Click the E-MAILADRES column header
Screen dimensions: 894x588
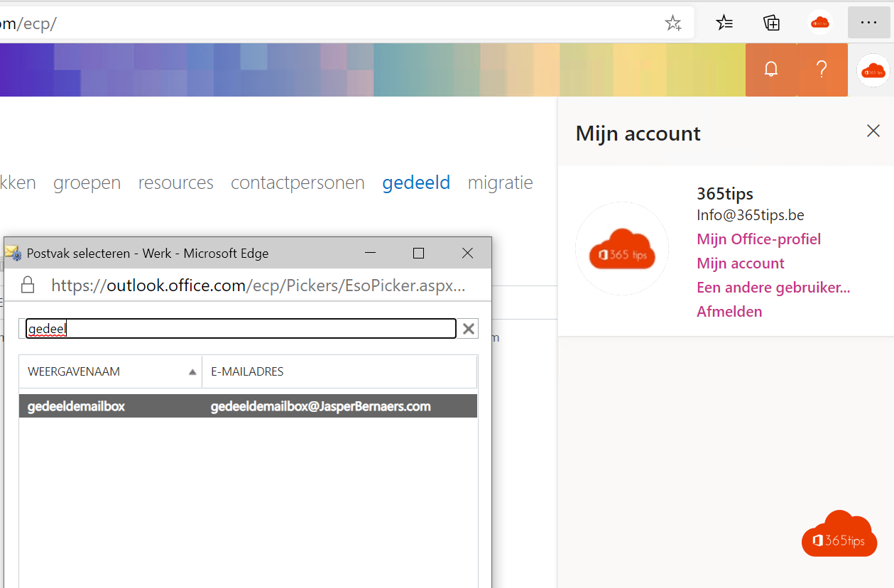[x=247, y=372]
